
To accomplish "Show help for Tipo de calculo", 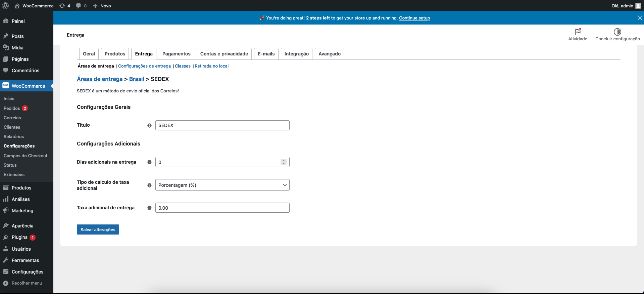I will coord(149,185).
